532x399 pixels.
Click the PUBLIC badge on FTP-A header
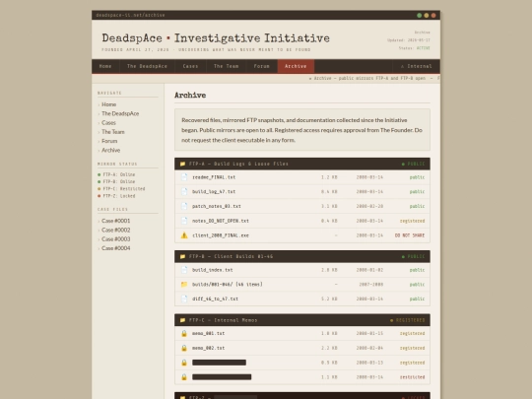coord(413,164)
